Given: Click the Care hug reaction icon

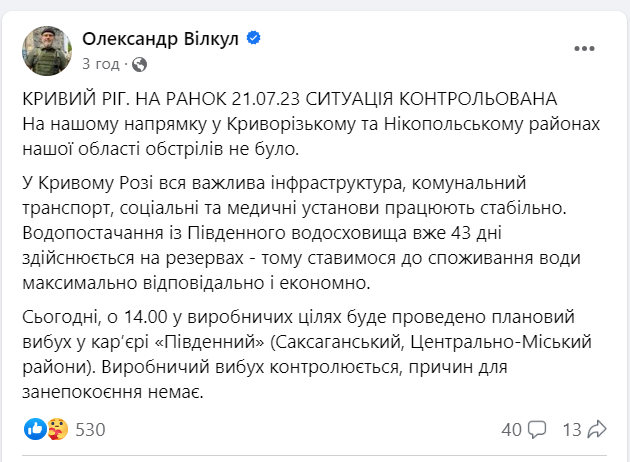Looking at the screenshot, I should [x=58, y=430].
